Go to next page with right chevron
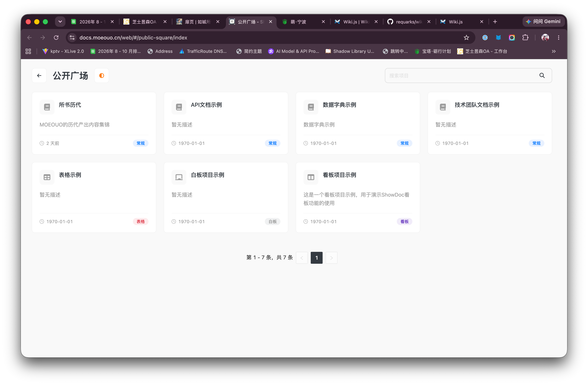588x385 pixels. [331, 258]
